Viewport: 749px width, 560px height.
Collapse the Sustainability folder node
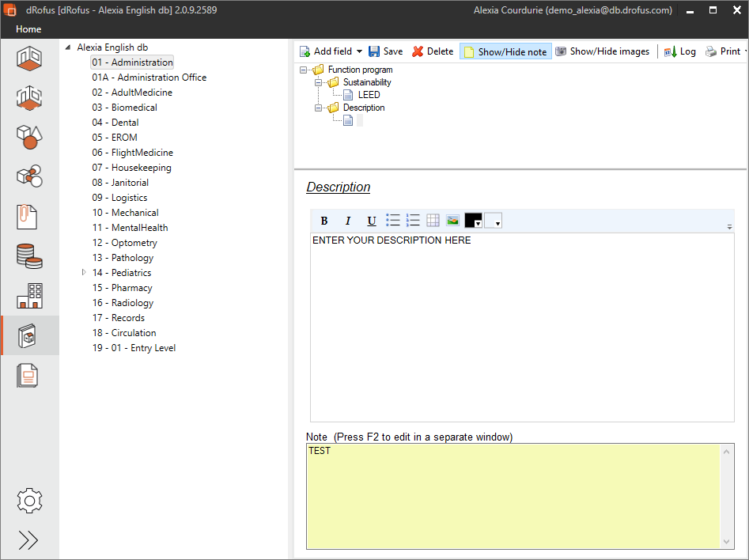coord(320,82)
